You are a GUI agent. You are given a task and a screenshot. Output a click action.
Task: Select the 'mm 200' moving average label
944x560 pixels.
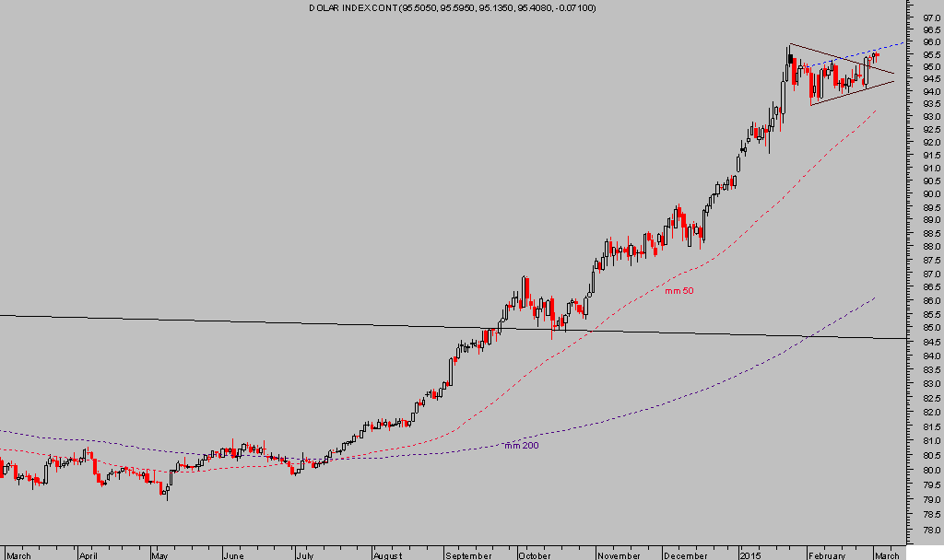click(520, 446)
